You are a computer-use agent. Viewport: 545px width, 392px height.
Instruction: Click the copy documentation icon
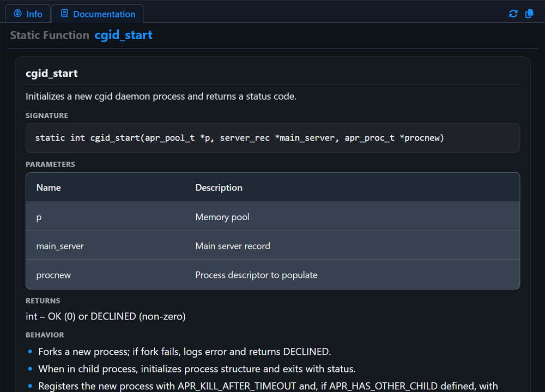point(529,14)
